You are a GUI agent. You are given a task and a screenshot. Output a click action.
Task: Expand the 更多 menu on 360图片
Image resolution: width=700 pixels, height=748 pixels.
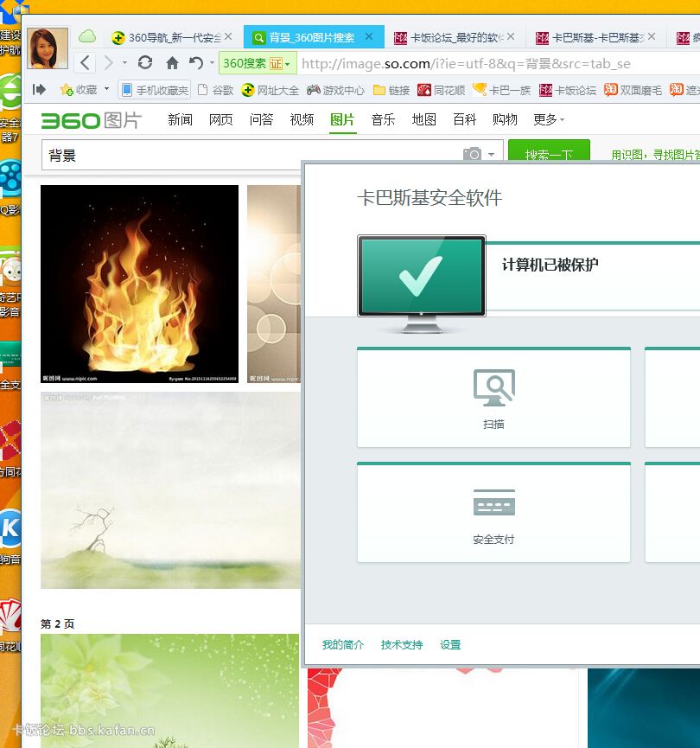click(x=549, y=119)
